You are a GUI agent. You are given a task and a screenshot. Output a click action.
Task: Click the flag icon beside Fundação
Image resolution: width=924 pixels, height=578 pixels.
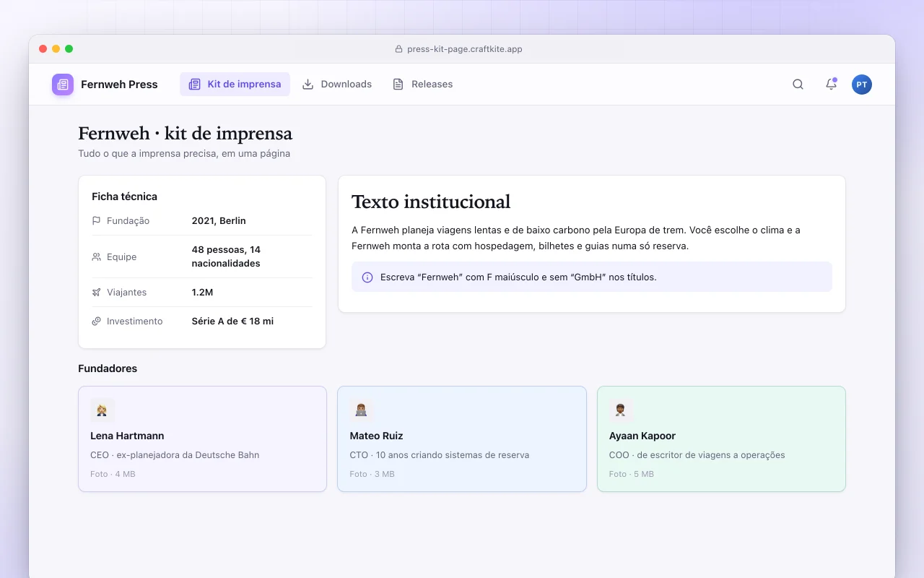point(97,221)
